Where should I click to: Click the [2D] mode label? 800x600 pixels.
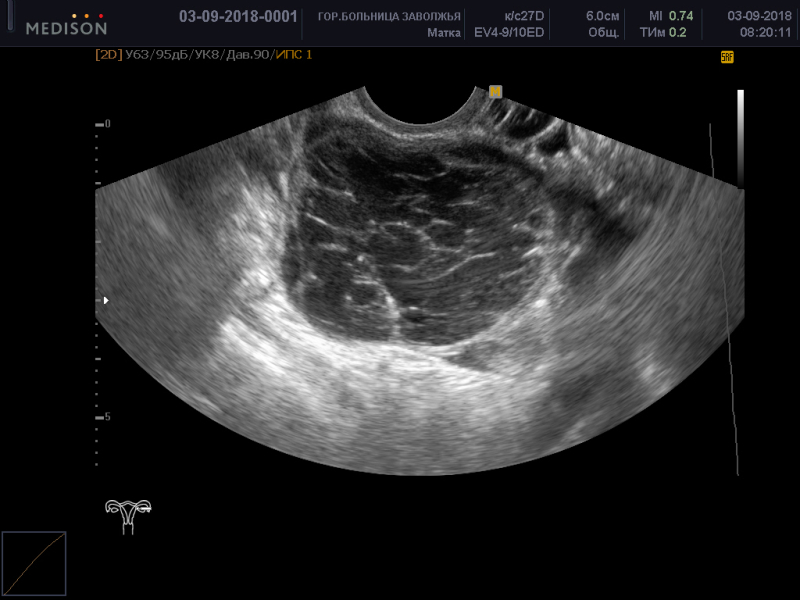109,55
